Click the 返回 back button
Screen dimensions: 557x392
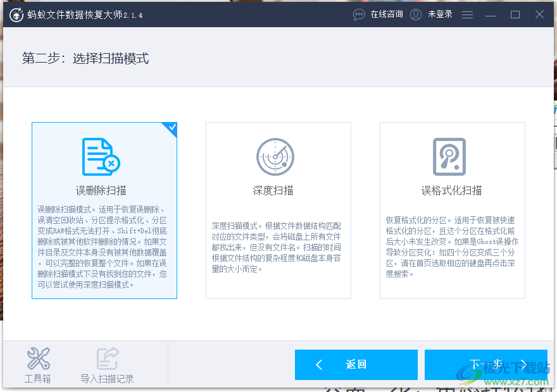tap(356, 365)
